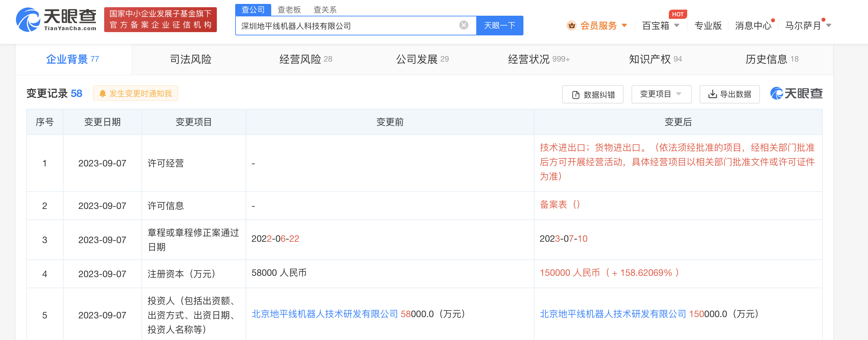The width and height of the screenshot is (868, 340).
Task: Click the TianYanCha logo in the header
Action: click(x=56, y=20)
